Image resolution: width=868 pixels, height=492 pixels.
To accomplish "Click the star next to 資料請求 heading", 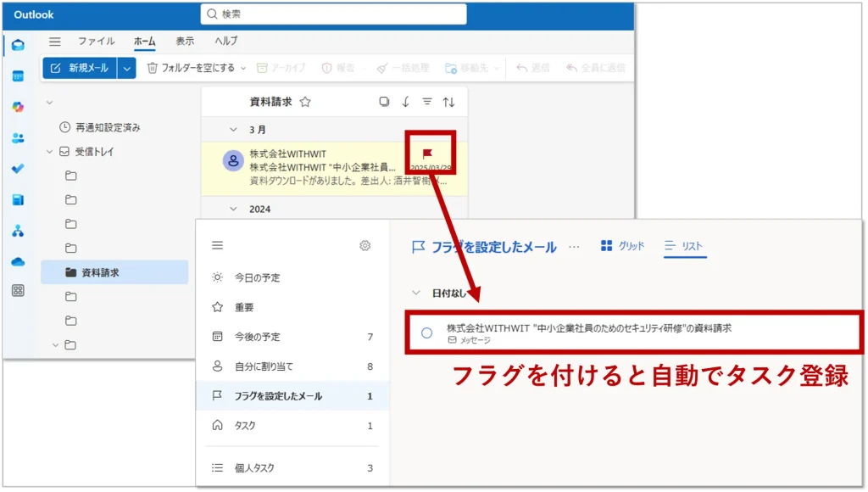I will pyautogui.click(x=305, y=102).
